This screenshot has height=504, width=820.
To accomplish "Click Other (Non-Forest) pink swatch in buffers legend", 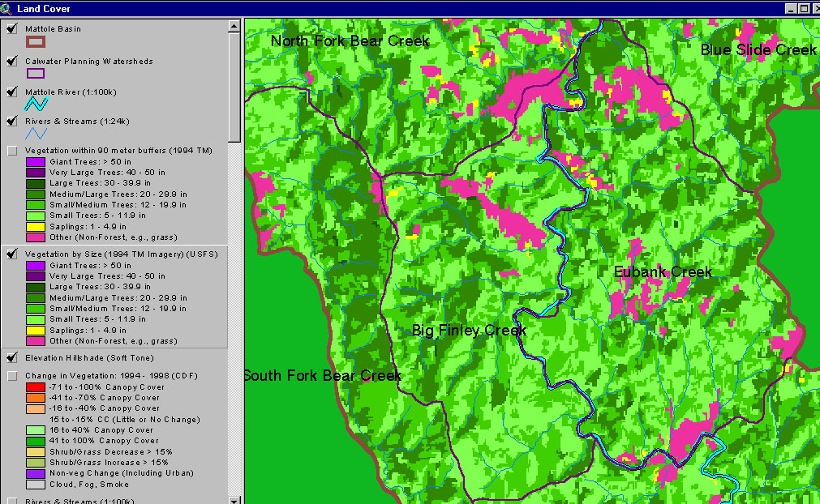I will (x=36, y=237).
